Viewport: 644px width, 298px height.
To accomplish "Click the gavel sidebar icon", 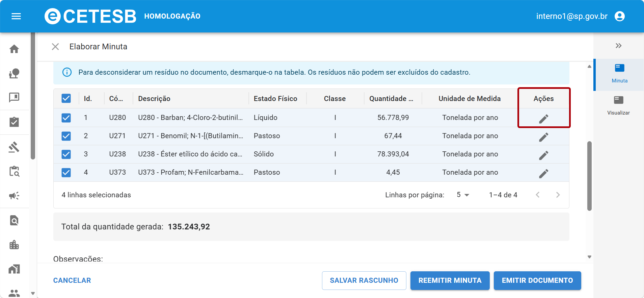I will [x=14, y=147].
